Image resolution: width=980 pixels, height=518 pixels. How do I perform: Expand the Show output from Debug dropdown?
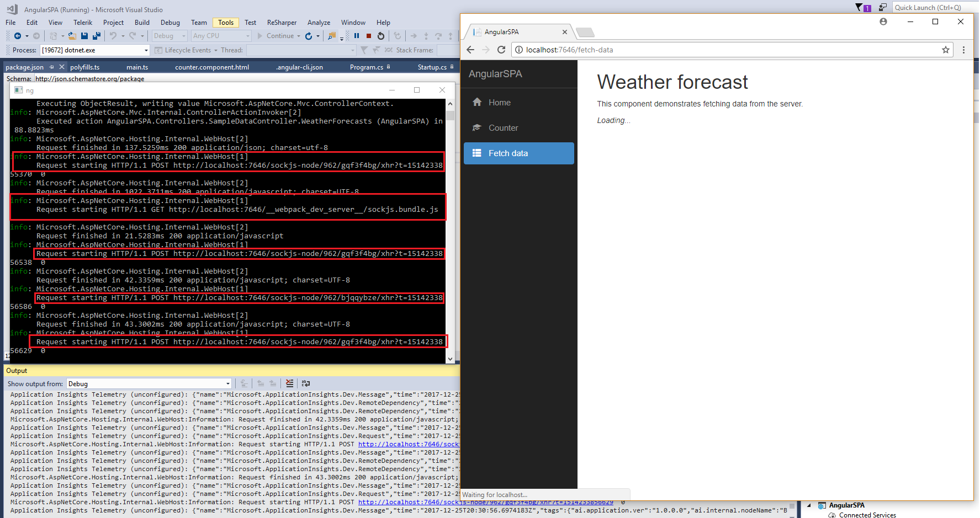pyautogui.click(x=227, y=384)
